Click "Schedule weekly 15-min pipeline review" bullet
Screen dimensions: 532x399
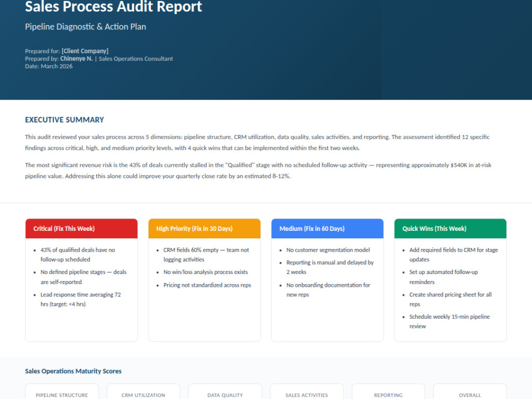pos(450,321)
